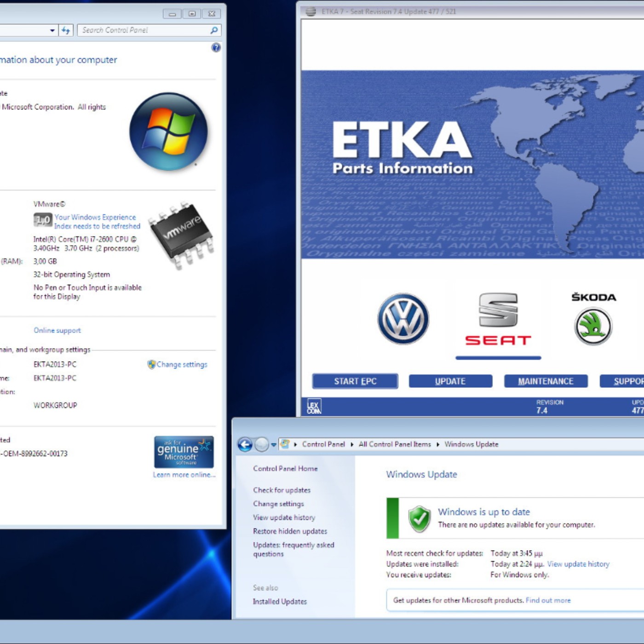
Task: Click SUPPORT button in ETKA
Action: tap(622, 381)
